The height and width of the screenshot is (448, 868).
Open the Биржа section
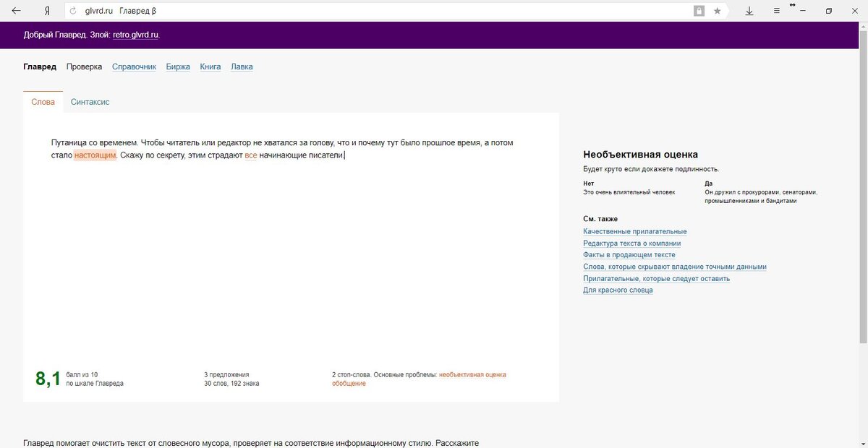click(178, 66)
